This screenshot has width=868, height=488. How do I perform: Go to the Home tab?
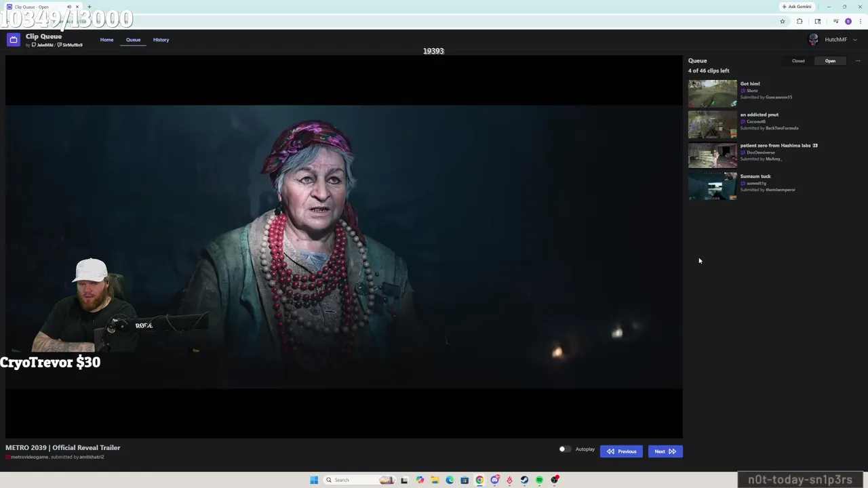click(x=106, y=40)
